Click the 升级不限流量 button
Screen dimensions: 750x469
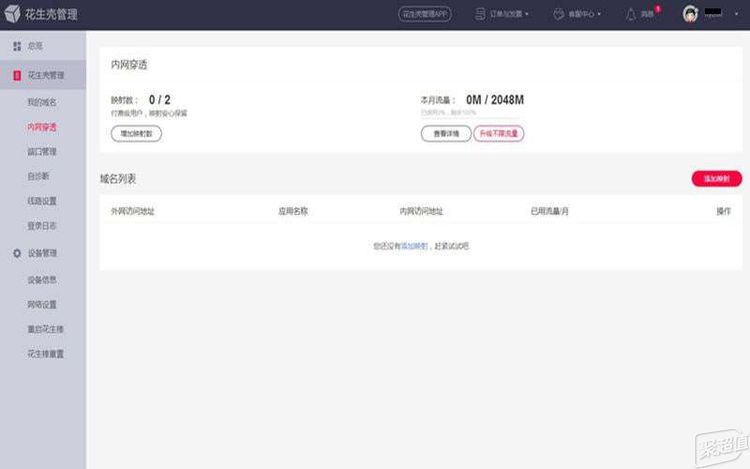499,133
